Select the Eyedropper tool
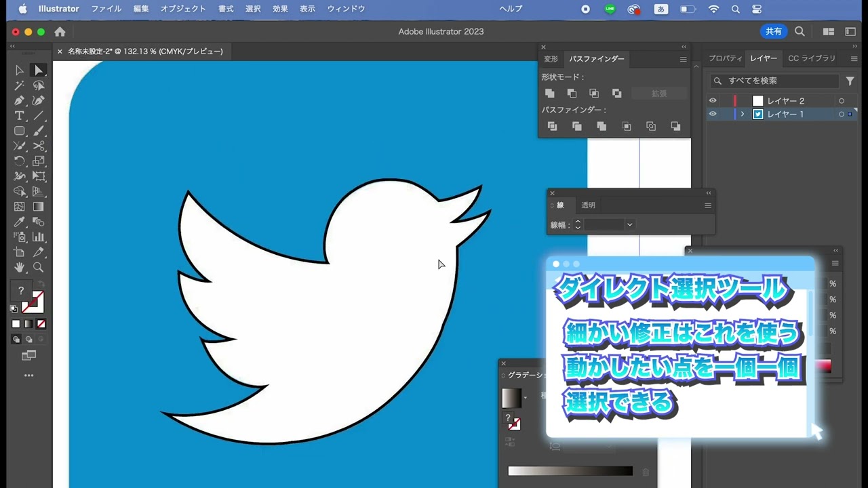The image size is (868, 488). pos(20,222)
